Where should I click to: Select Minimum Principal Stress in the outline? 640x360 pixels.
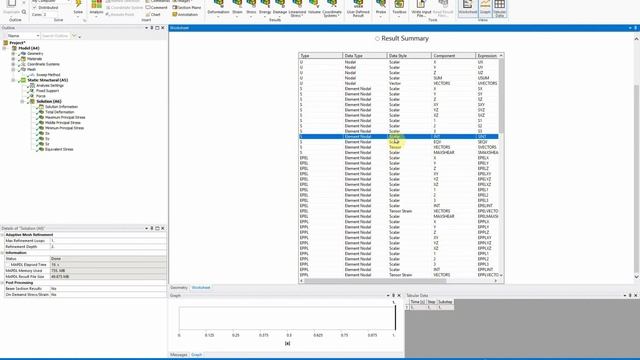coord(64,128)
